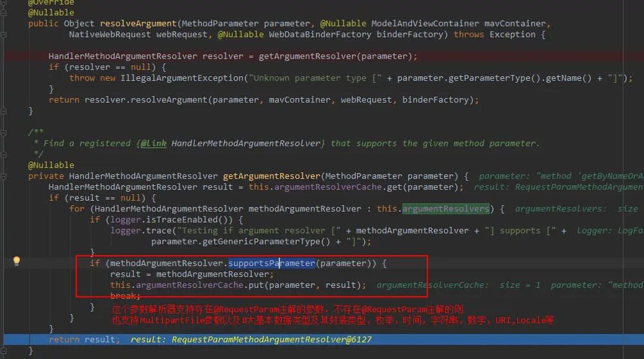Click IllegalArgumentException in throw statement

(182, 78)
